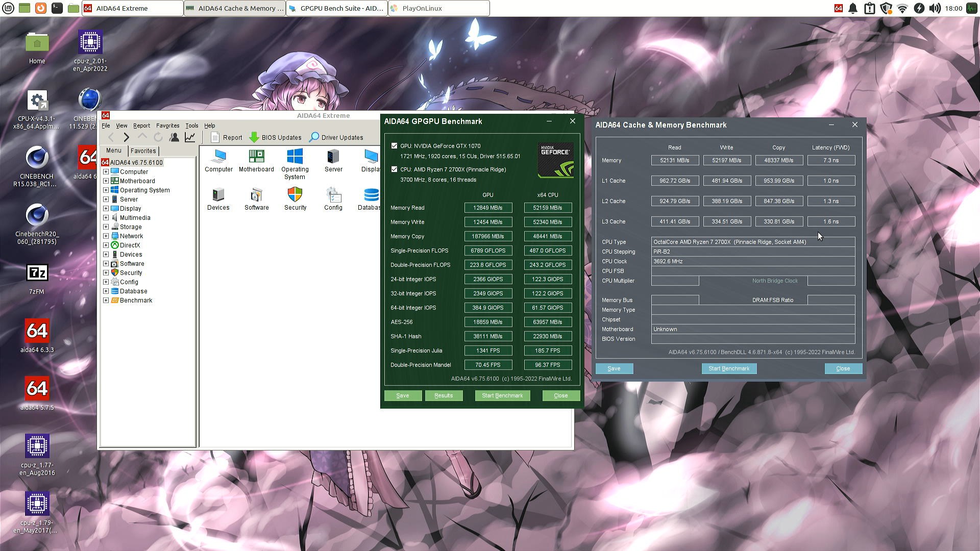Go forward with the navigation arrow
This screenshot has height=551, width=980.
pyautogui.click(x=127, y=137)
